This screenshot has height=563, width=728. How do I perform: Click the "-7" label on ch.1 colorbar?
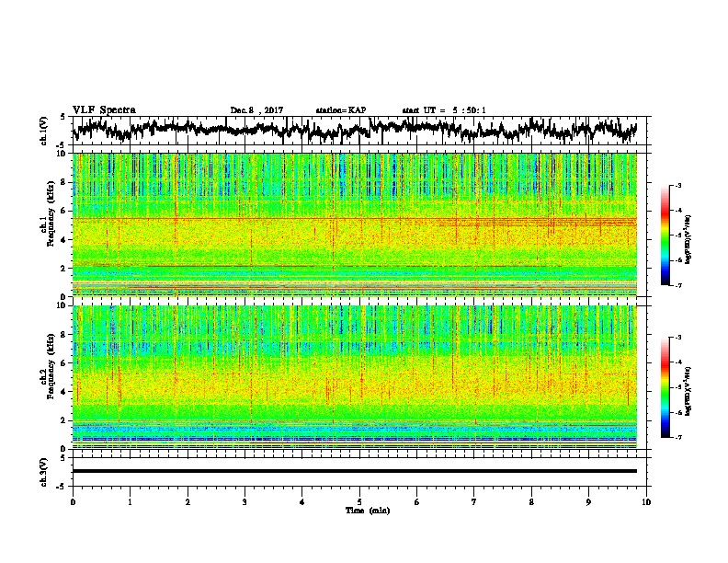coord(678,285)
